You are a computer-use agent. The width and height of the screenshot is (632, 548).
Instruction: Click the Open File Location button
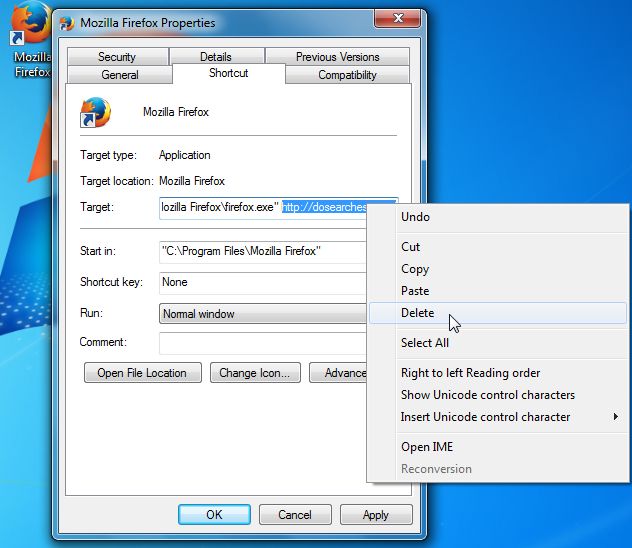pyautogui.click(x=143, y=373)
